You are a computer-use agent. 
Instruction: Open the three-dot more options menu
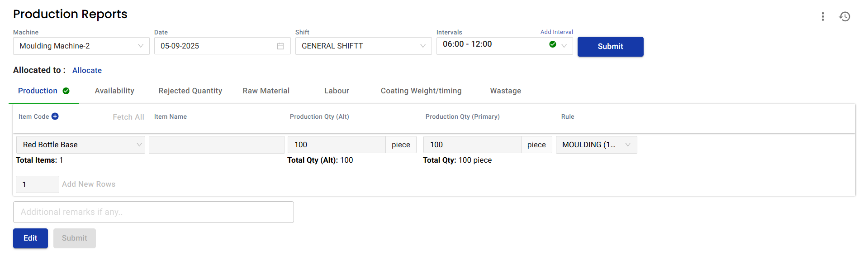click(x=822, y=17)
